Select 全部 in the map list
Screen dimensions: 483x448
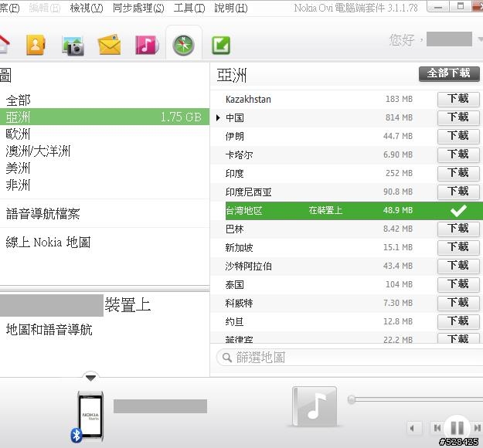pyautogui.click(x=19, y=100)
